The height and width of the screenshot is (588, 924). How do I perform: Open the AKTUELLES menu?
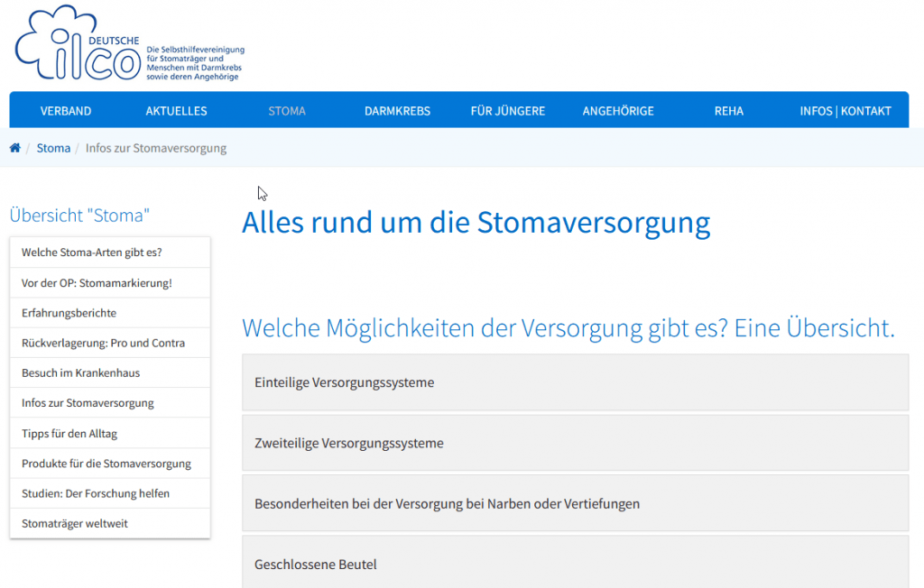pyautogui.click(x=176, y=111)
